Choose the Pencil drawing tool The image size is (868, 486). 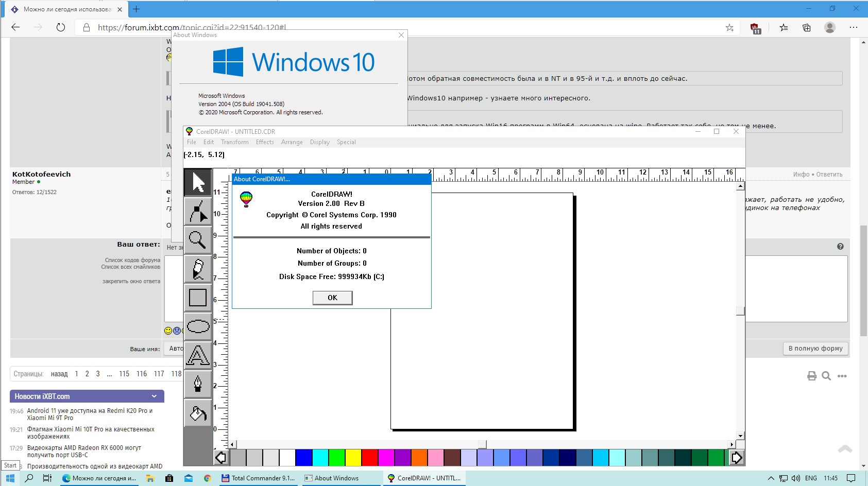click(198, 269)
